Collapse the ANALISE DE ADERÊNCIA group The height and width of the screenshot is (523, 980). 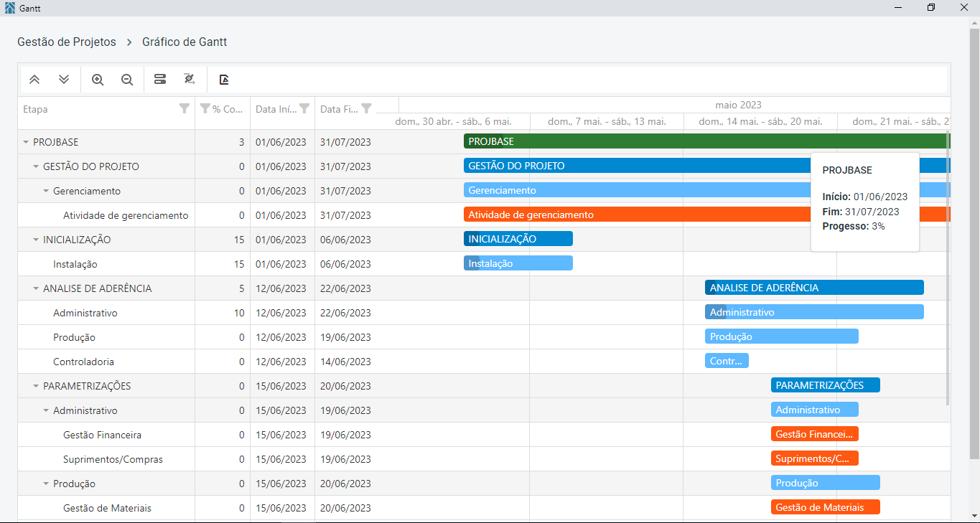36,288
